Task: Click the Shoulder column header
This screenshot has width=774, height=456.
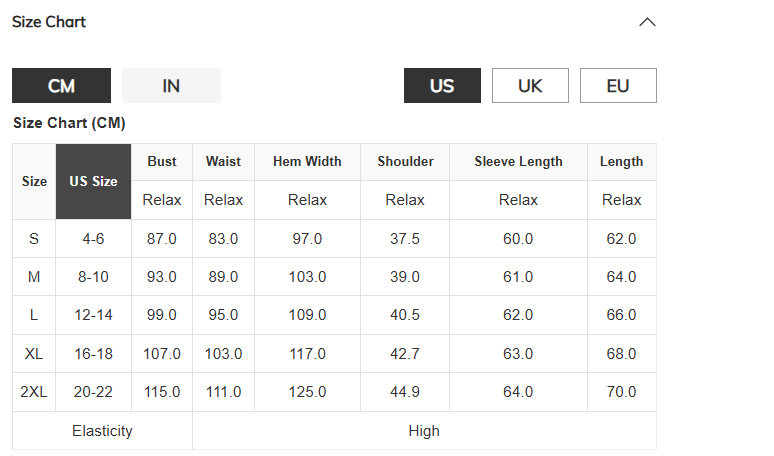Action: tap(405, 162)
